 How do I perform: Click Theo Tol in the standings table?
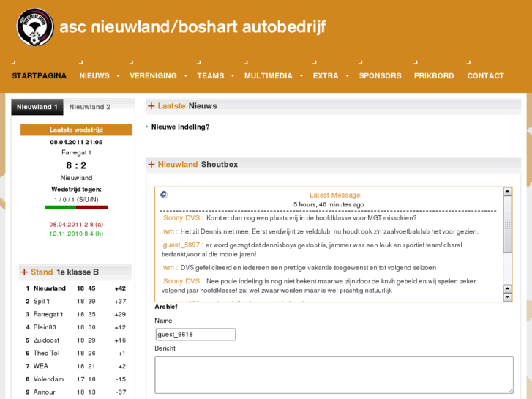47,353
